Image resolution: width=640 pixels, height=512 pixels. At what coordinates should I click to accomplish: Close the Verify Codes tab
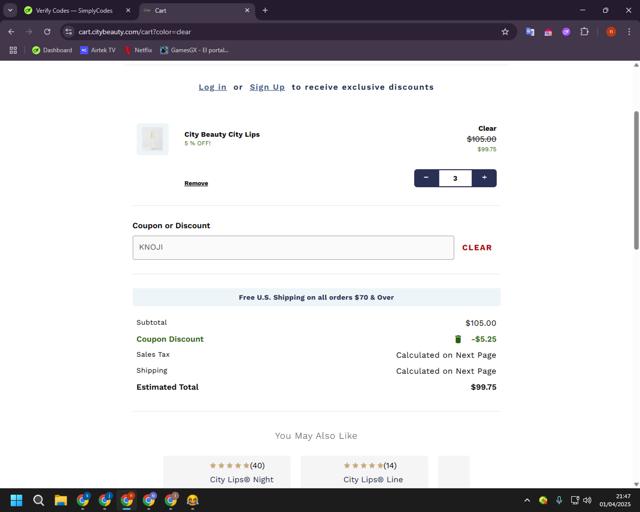coord(128,11)
